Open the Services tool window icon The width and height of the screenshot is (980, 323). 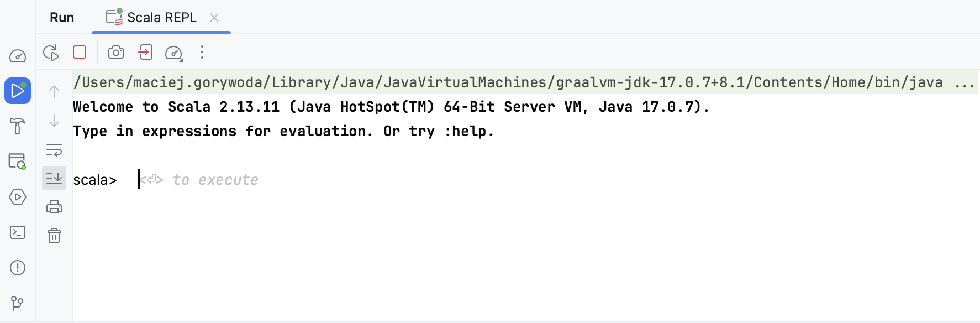[17, 197]
